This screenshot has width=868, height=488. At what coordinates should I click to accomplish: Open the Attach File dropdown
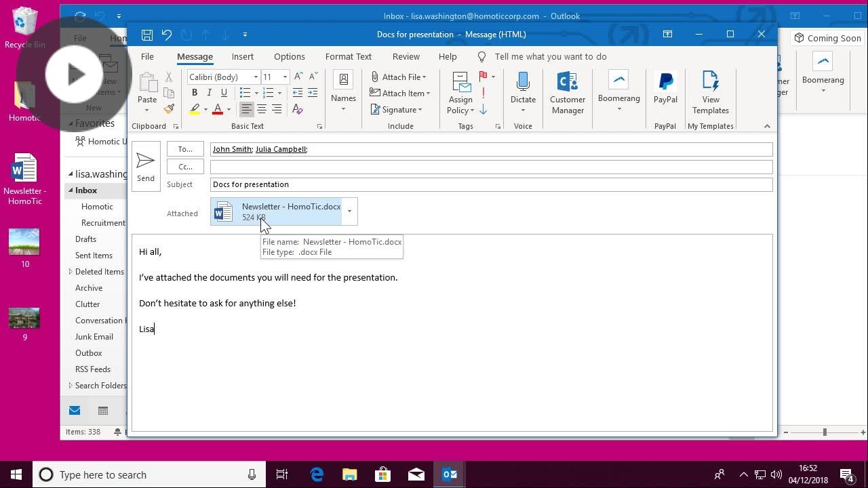tap(399, 77)
